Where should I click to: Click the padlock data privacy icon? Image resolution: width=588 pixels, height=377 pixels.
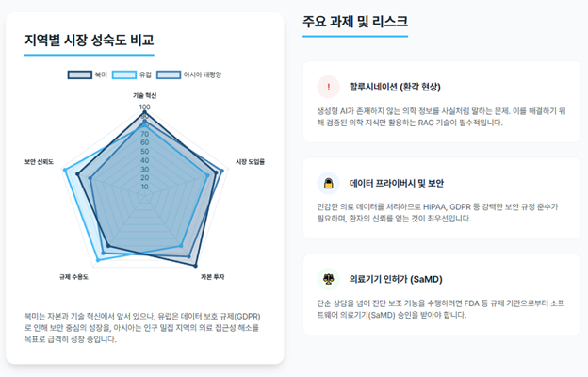(x=329, y=184)
